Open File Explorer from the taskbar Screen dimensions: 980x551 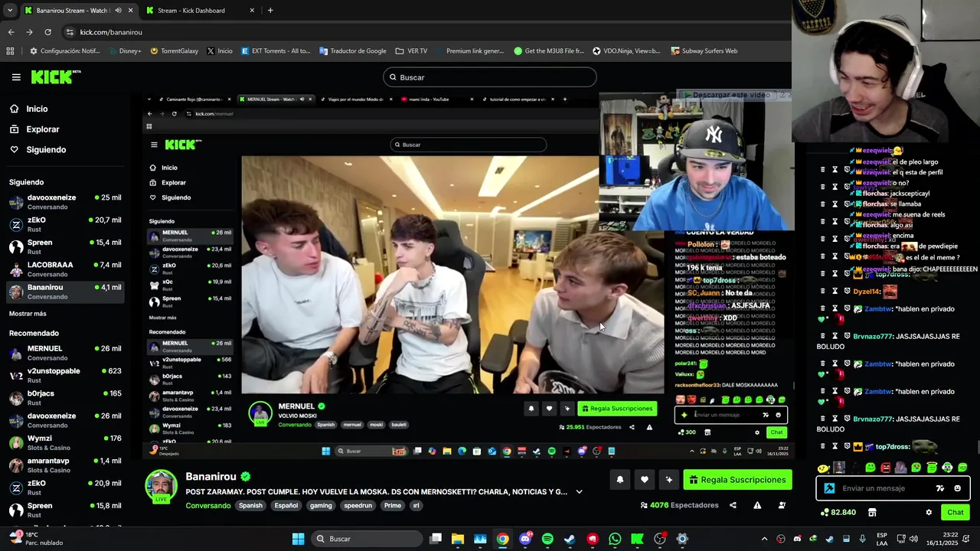coord(458,539)
